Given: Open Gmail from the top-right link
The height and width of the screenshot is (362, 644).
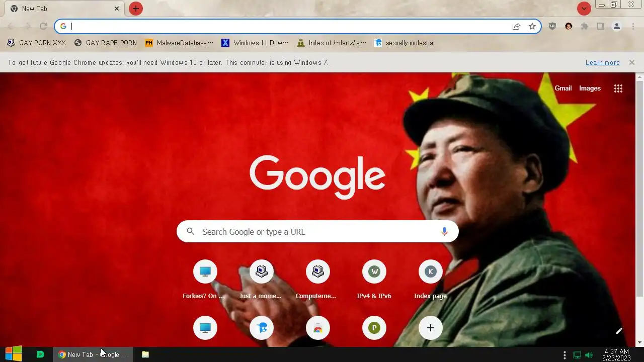Looking at the screenshot, I should [563, 88].
